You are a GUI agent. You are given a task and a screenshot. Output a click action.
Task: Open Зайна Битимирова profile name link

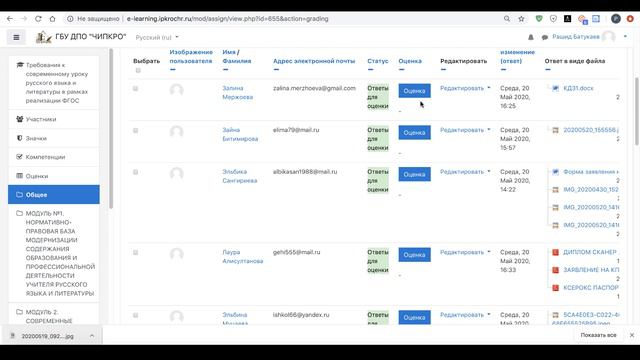coord(240,134)
